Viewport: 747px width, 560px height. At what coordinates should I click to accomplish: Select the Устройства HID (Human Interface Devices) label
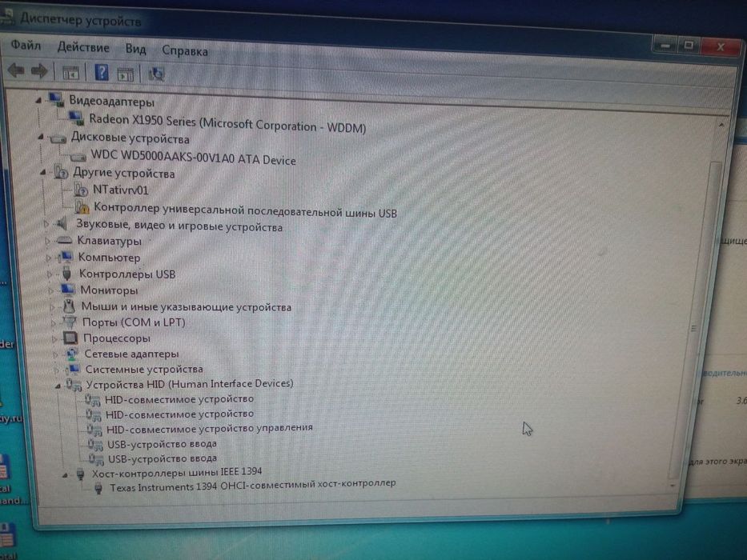[x=190, y=384]
